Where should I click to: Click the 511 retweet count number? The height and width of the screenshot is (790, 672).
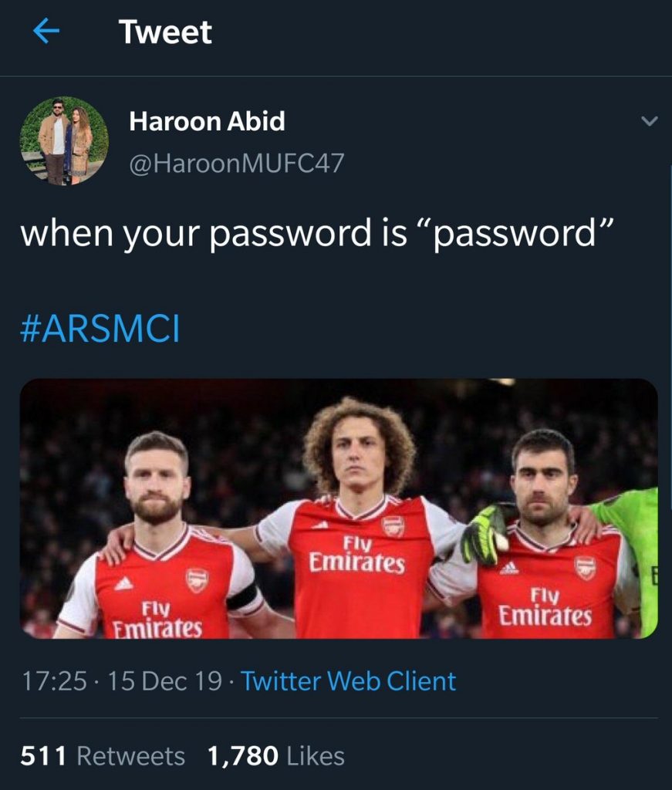[43, 756]
